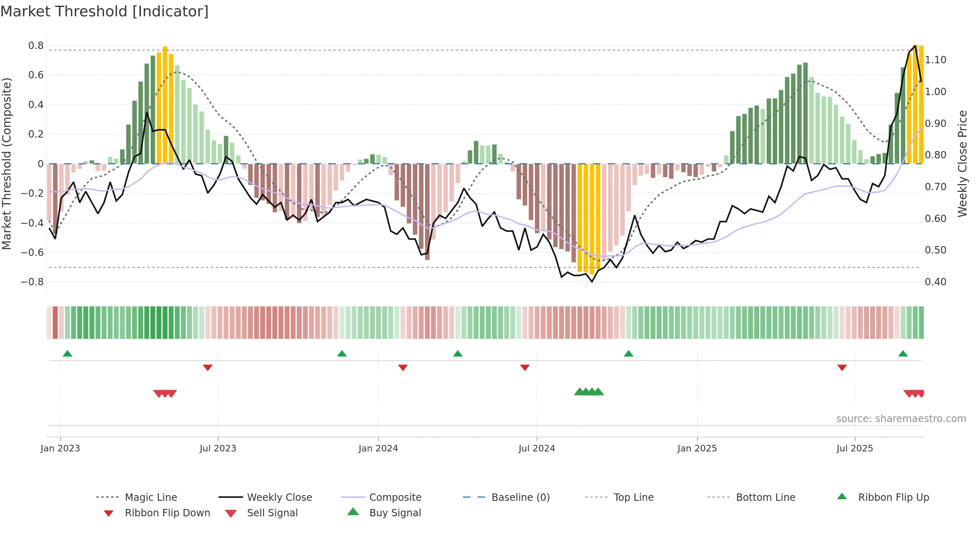This screenshot has width=980, height=551.
Task: Click the −0.8 left axis value
Action: [32, 282]
